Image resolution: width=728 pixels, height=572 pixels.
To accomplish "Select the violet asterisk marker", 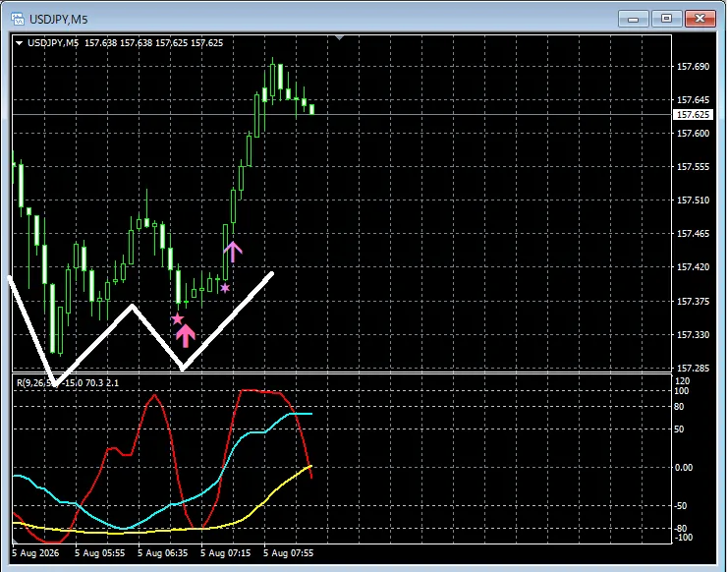I will (225, 288).
